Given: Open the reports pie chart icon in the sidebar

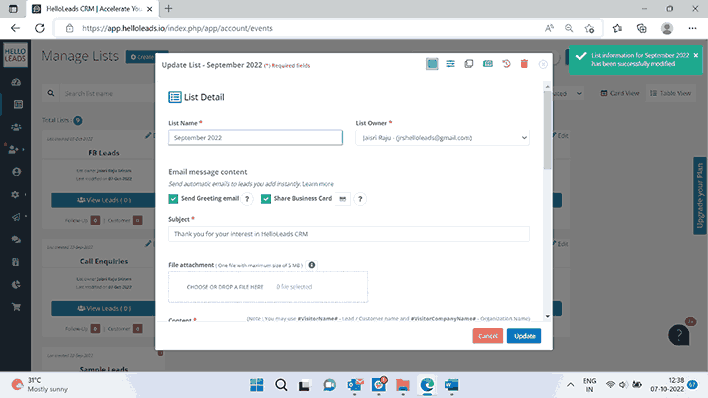Looking at the screenshot, I should click(16, 285).
